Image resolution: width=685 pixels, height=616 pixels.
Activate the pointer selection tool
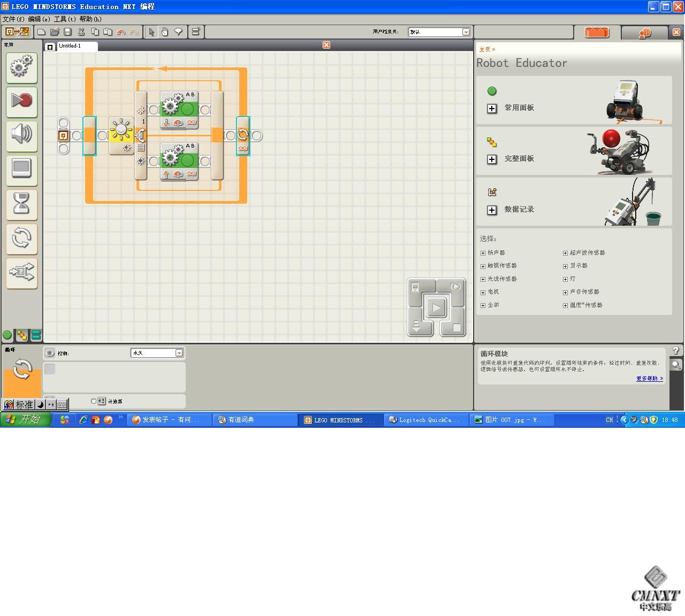pos(151,32)
